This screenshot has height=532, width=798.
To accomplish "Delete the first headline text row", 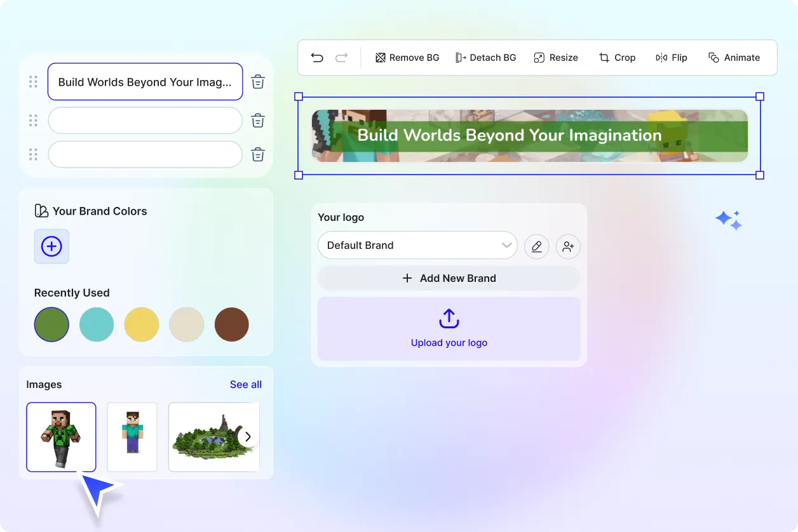I will 258,82.
